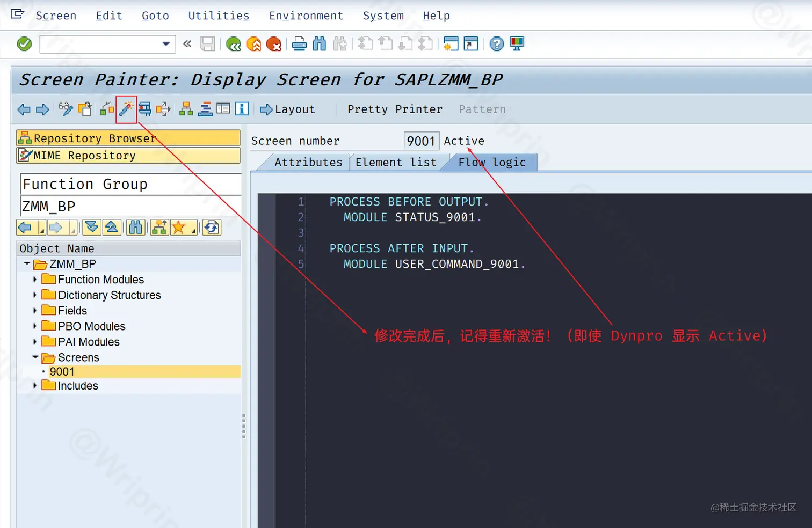
Task: Click the Superior Object List icon
Action: point(160,228)
